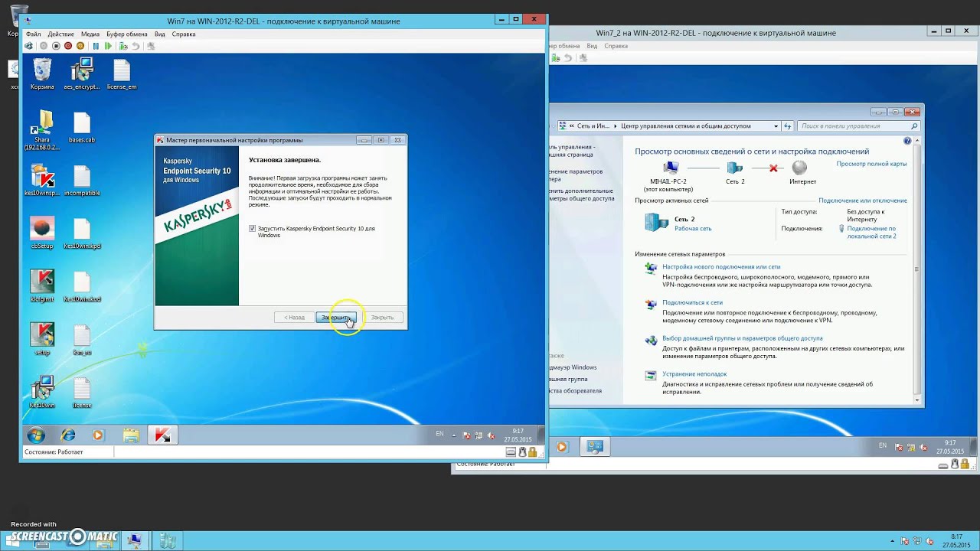Pause the Win7 virtual machine

coord(96,46)
